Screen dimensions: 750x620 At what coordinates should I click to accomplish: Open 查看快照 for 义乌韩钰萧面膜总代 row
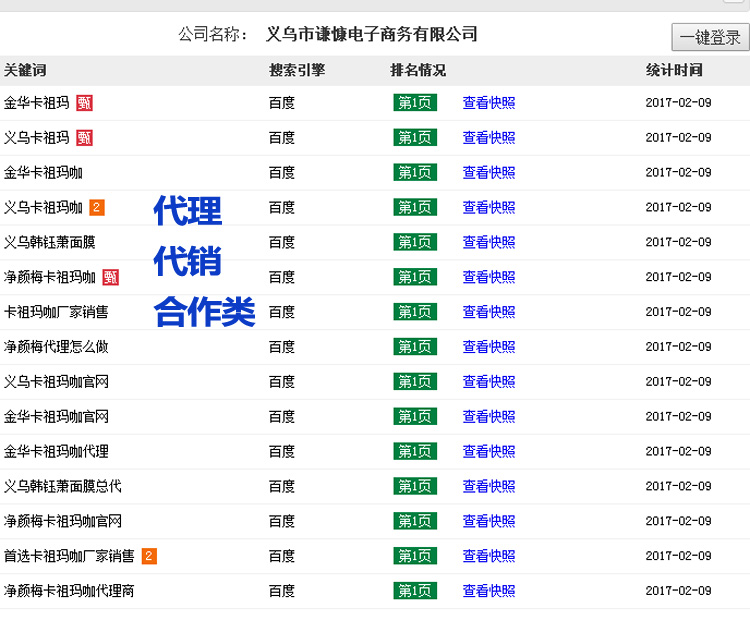[x=489, y=487]
